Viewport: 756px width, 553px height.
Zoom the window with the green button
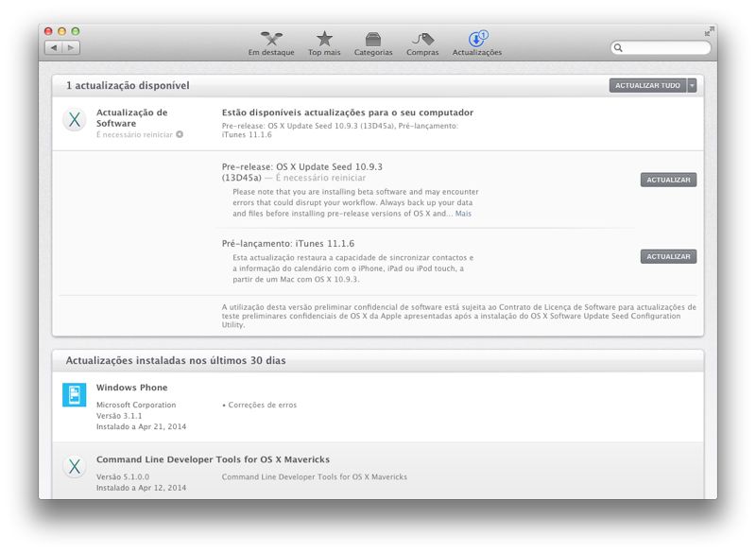[x=76, y=31]
